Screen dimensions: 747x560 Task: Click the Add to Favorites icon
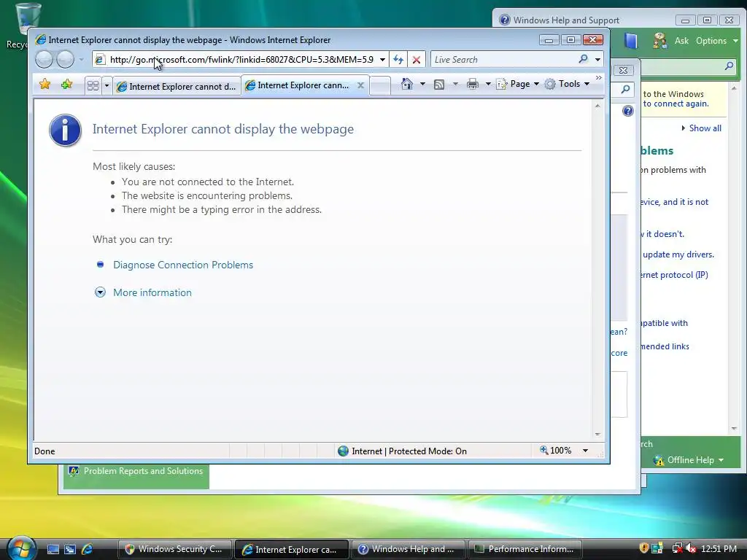pos(66,85)
